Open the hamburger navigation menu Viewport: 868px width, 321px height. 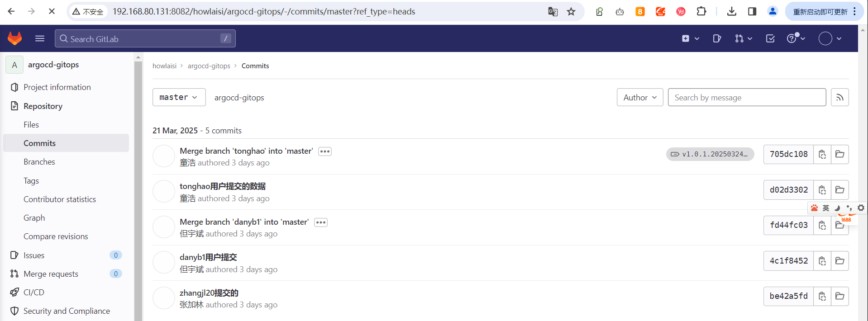tap(40, 38)
